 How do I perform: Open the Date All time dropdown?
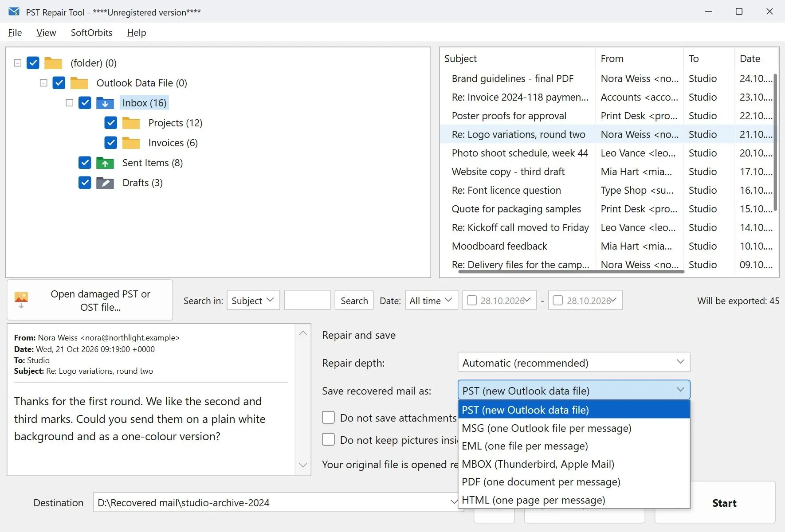tap(432, 300)
